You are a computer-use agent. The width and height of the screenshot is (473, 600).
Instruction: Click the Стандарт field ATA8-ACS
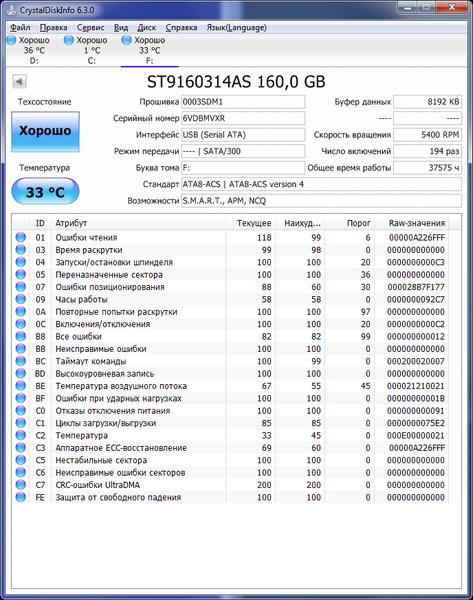click(321, 184)
